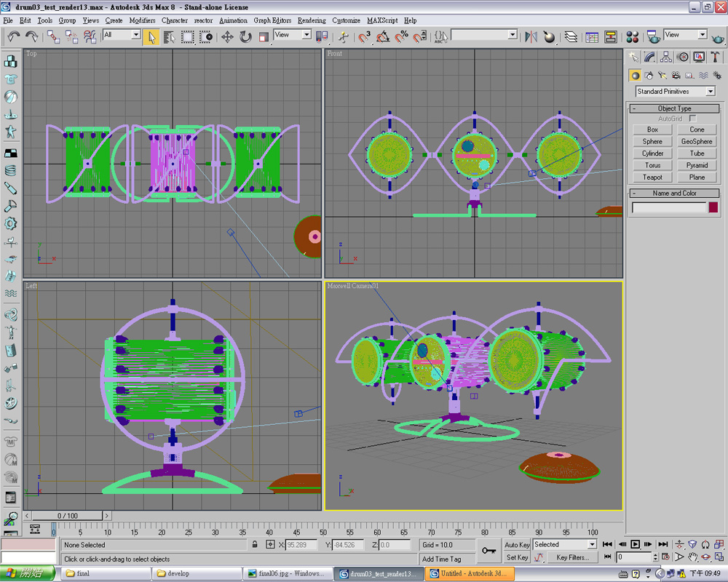Click the Box primitive button
Screen dimensions: 728x582
pyautogui.click(x=652, y=129)
